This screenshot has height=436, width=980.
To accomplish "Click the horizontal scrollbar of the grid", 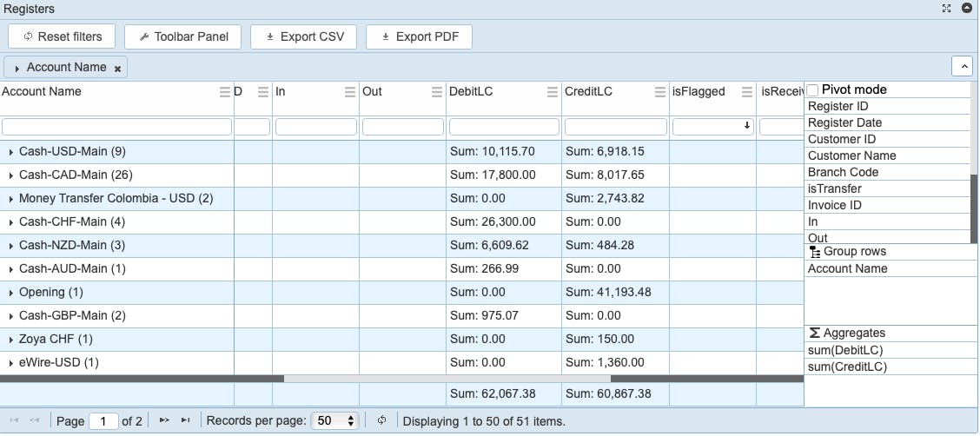I will pyautogui.click(x=447, y=379).
